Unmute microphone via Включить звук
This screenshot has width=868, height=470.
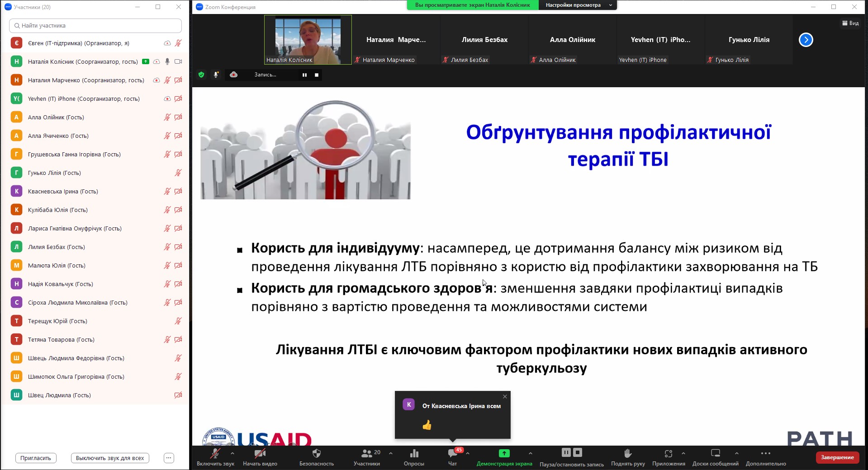(215, 453)
